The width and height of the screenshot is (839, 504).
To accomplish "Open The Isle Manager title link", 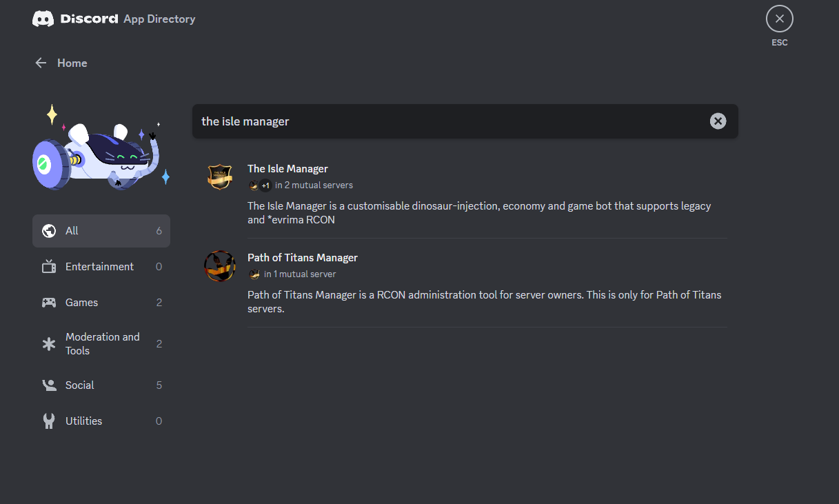I will tap(287, 169).
